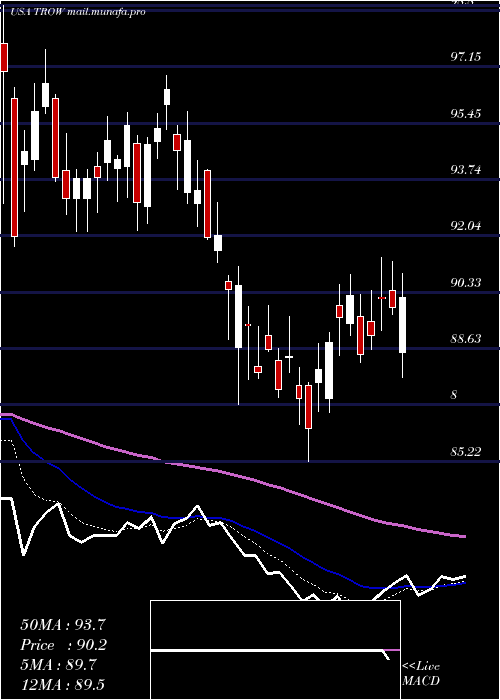
Task: Click the lowest red candle near 85.22
Action: pyautogui.click(x=308, y=407)
